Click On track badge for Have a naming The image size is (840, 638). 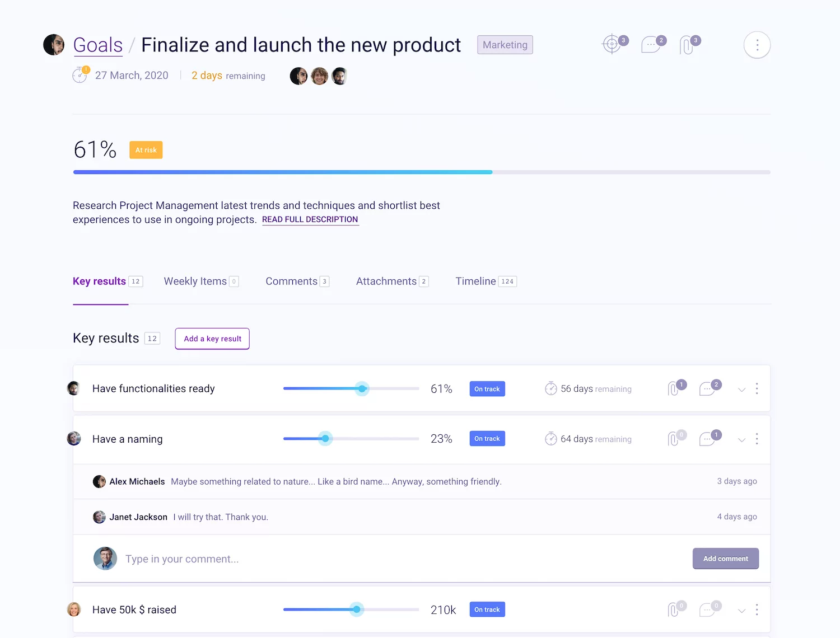(x=487, y=439)
